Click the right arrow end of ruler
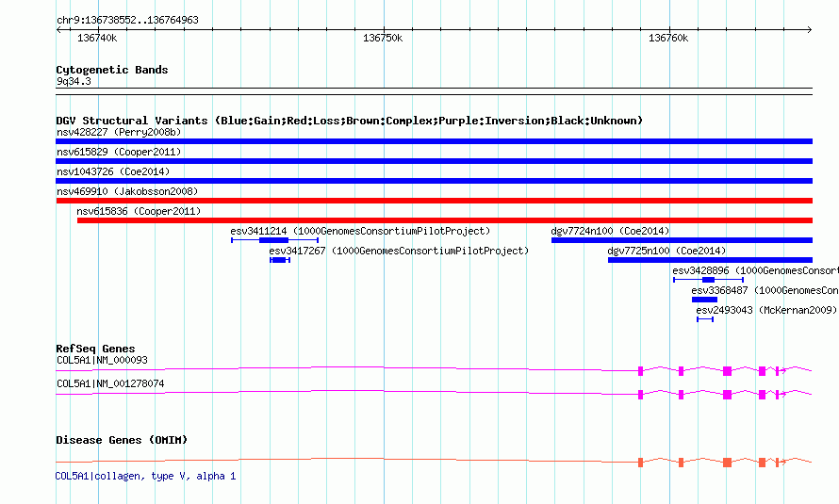The height and width of the screenshot is (504, 839). click(809, 30)
